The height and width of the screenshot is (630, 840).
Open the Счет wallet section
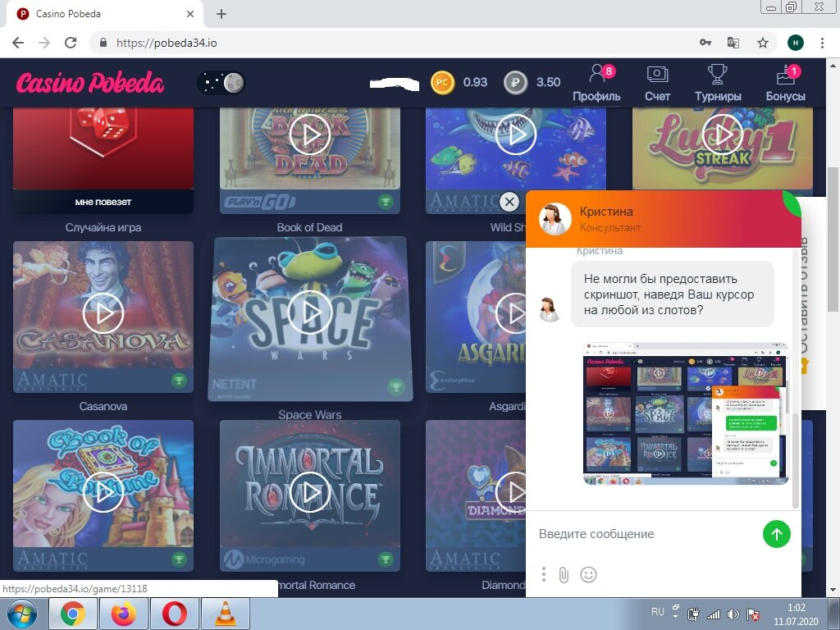point(657,83)
